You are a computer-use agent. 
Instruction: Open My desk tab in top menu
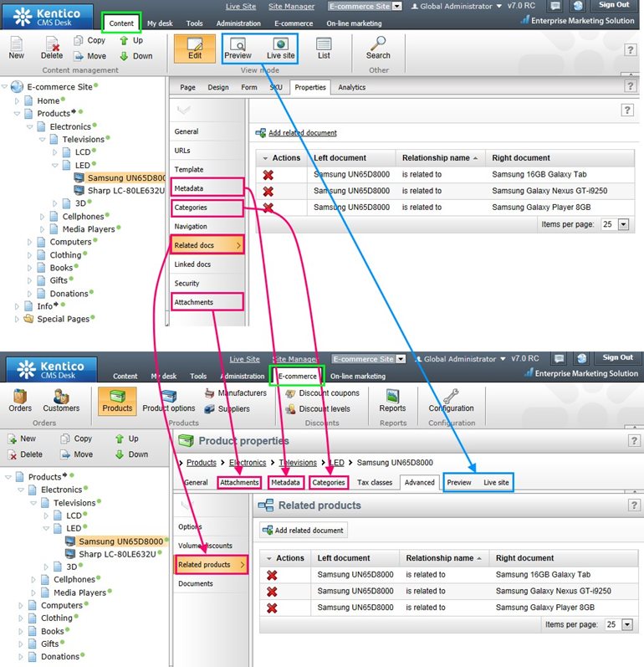click(x=160, y=23)
